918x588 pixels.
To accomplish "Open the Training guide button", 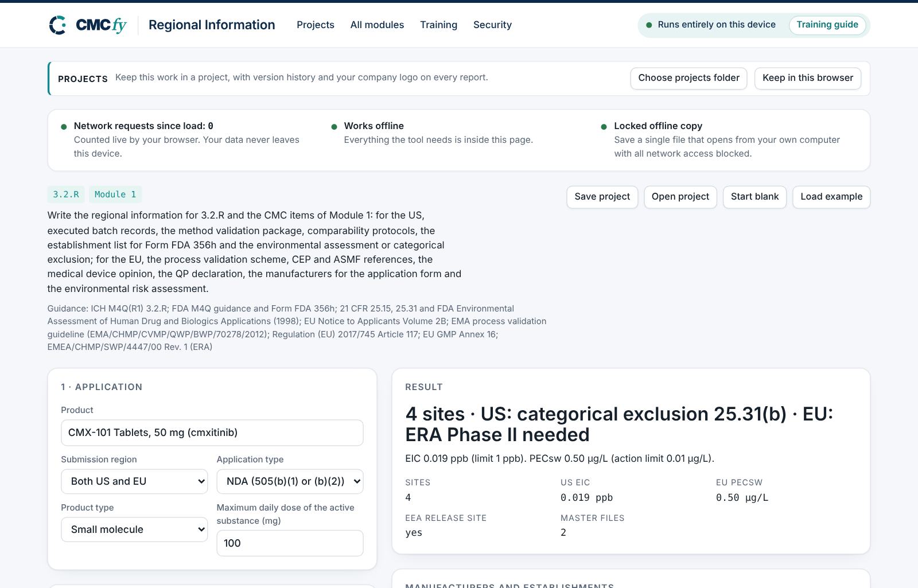I will click(x=827, y=25).
